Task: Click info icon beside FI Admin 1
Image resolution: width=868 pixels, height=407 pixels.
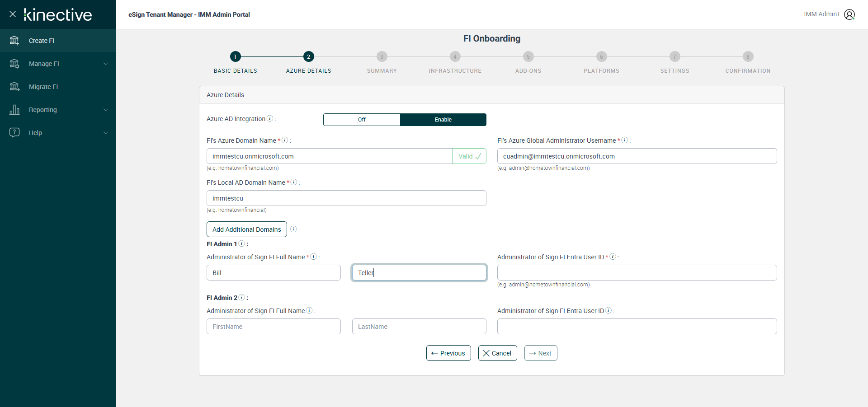Action: point(242,244)
